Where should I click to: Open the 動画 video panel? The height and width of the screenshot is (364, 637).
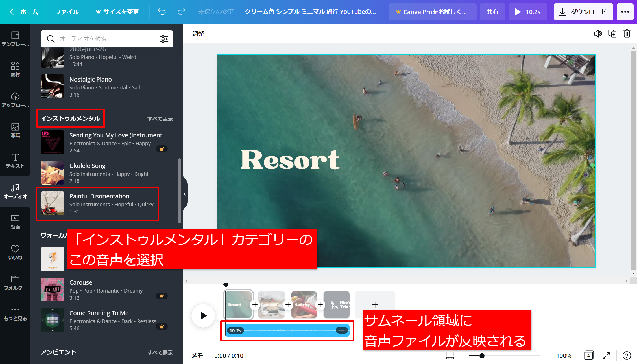tap(15, 222)
